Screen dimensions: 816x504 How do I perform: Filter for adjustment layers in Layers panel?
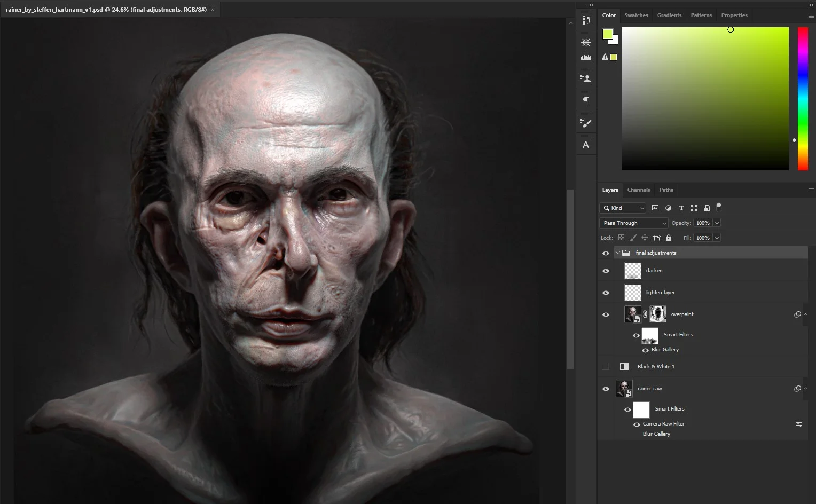(668, 208)
